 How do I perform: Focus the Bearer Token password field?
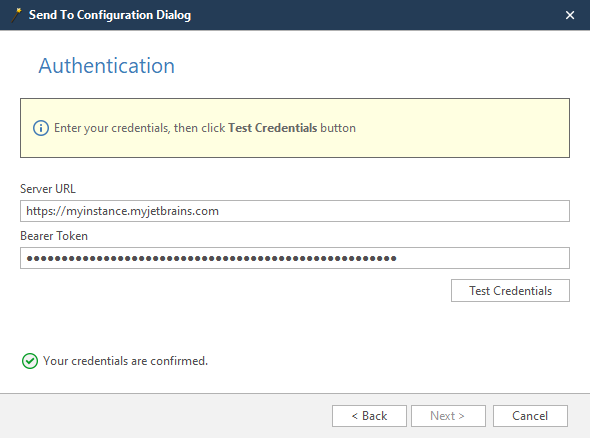[295, 258]
